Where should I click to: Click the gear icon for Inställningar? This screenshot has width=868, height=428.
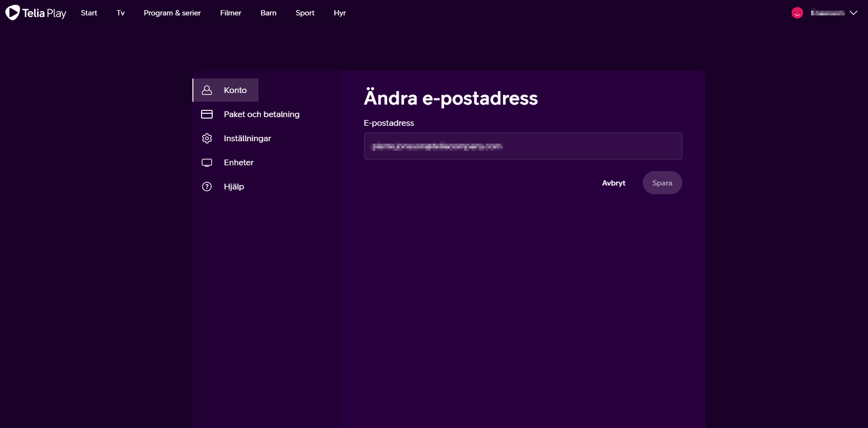tap(207, 138)
